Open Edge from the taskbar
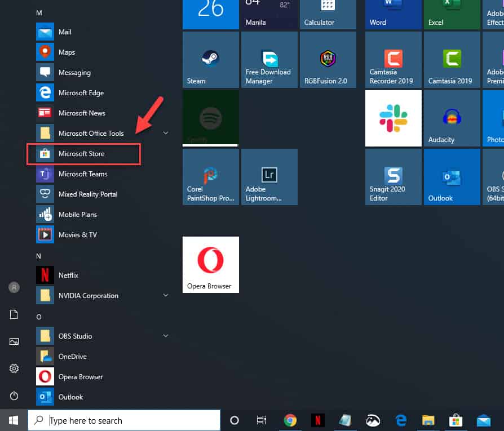This screenshot has width=504, height=431. (401, 420)
